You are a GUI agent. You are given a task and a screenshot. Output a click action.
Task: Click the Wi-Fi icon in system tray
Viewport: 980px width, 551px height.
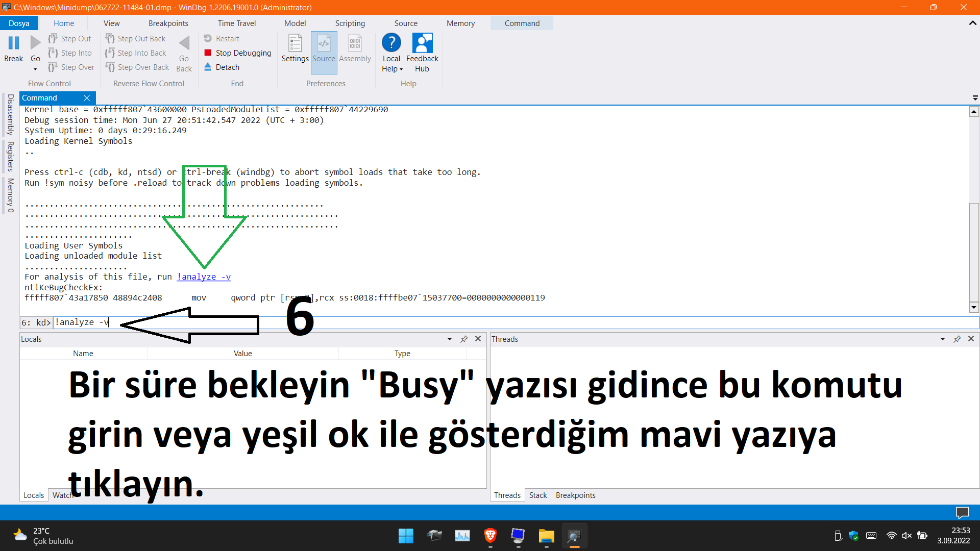pyautogui.click(x=892, y=536)
